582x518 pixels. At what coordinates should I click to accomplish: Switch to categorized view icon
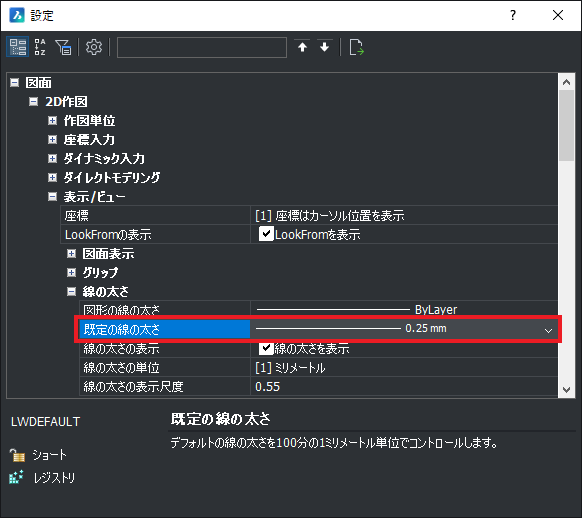(17, 47)
